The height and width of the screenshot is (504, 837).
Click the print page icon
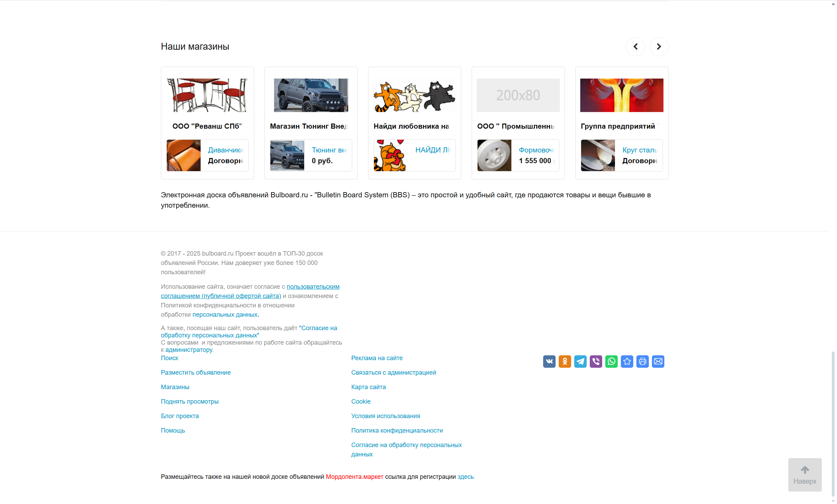642,361
